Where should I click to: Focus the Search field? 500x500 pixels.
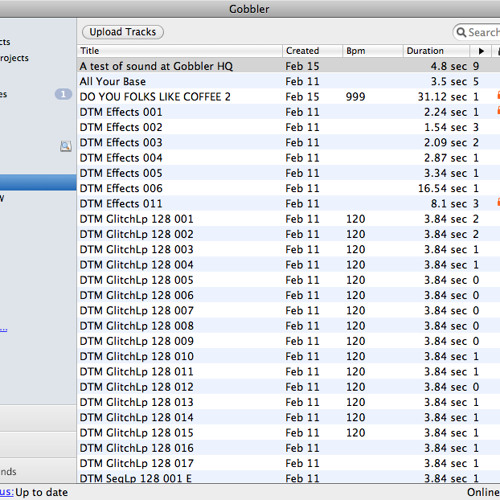pos(477,32)
